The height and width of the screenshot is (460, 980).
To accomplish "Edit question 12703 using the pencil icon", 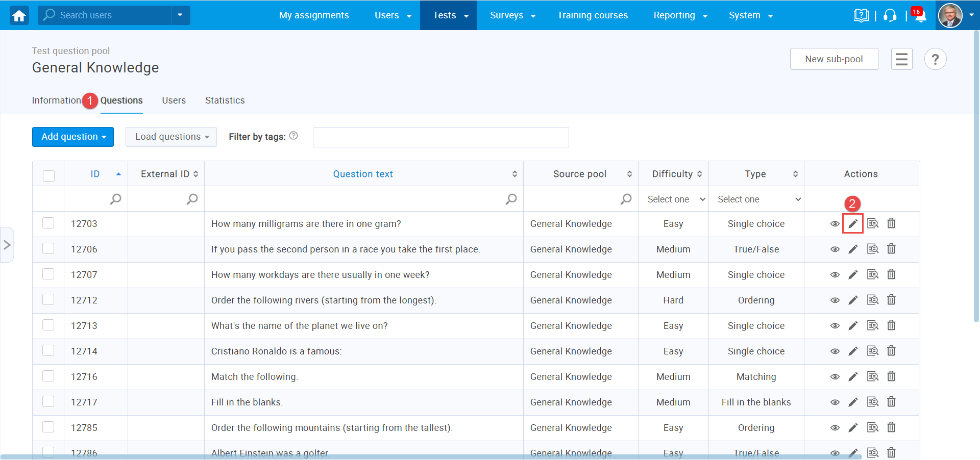I will pos(853,223).
